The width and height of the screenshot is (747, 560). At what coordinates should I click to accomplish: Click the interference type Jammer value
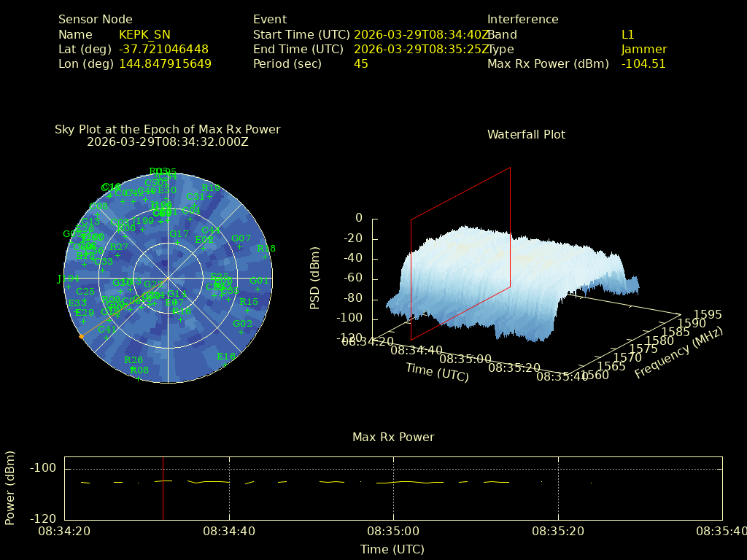pos(643,50)
